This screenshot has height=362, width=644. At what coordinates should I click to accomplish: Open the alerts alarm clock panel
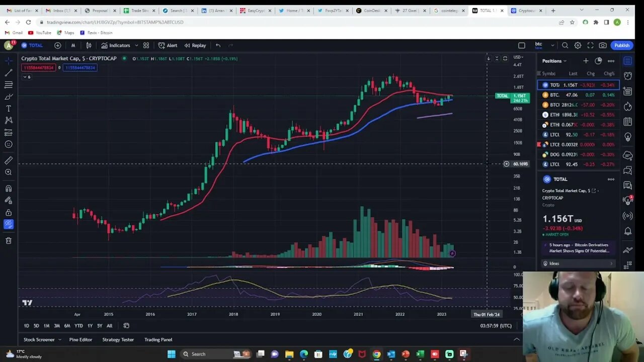pyautogui.click(x=627, y=76)
